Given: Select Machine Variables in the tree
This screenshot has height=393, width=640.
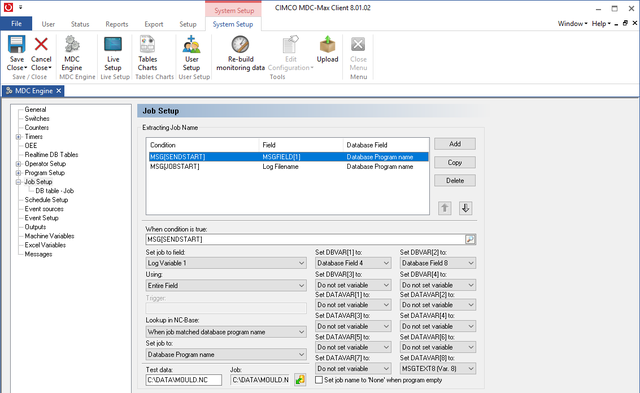Looking at the screenshot, I should 49,236.
